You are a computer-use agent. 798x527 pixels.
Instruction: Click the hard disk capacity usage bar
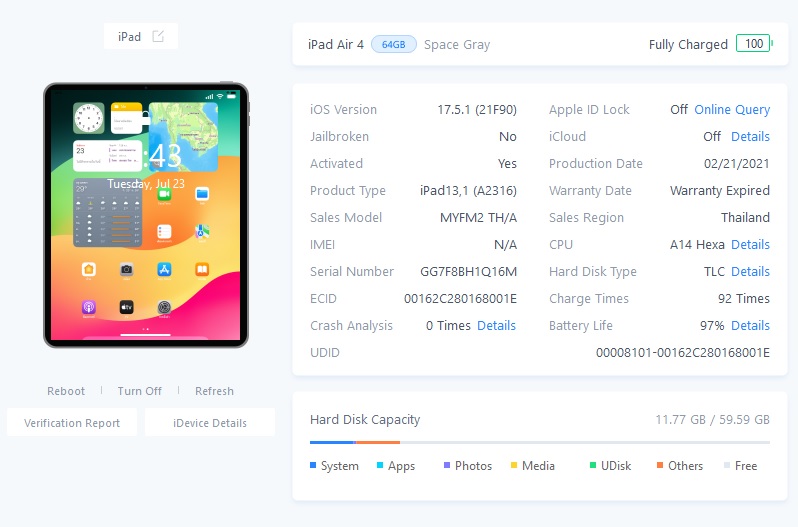[539, 442]
